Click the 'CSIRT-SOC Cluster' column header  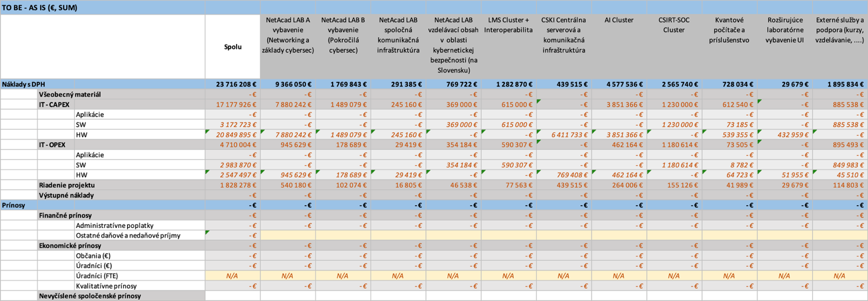coord(674,25)
